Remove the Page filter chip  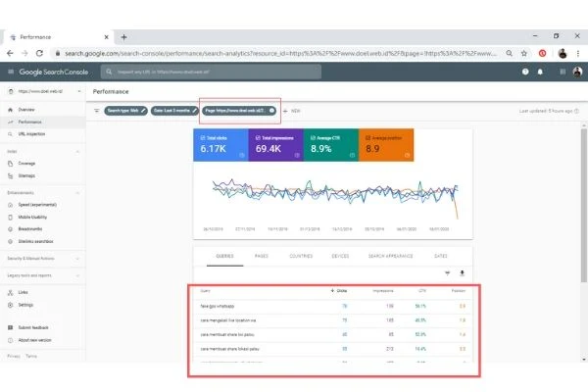click(x=271, y=111)
